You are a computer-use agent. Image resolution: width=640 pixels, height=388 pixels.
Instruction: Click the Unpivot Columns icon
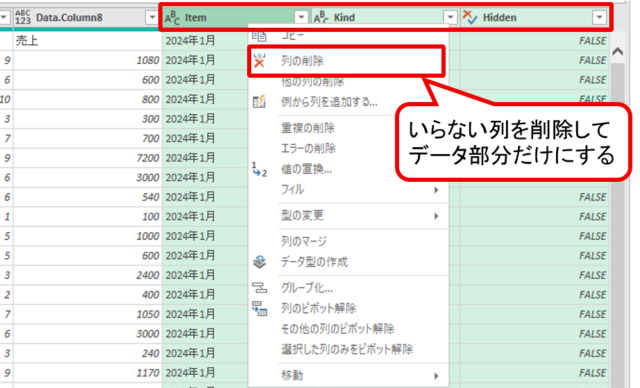260,308
